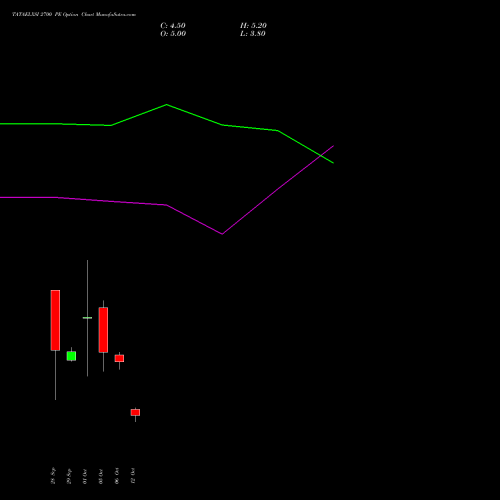Screen dimensions: 500x500
Task: Click the "12 Oct" date axis label
Action: pos(133,476)
